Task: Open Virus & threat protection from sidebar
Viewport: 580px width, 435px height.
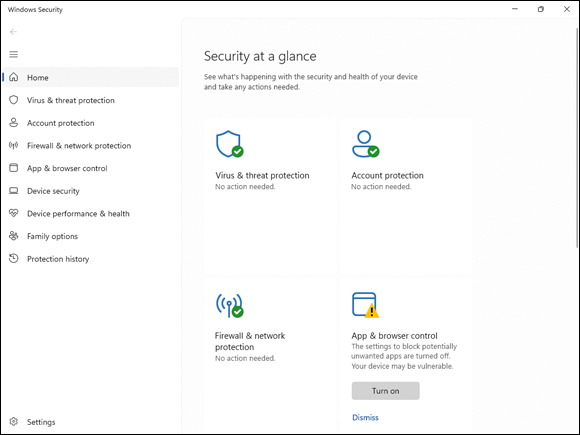Action: pos(91,100)
